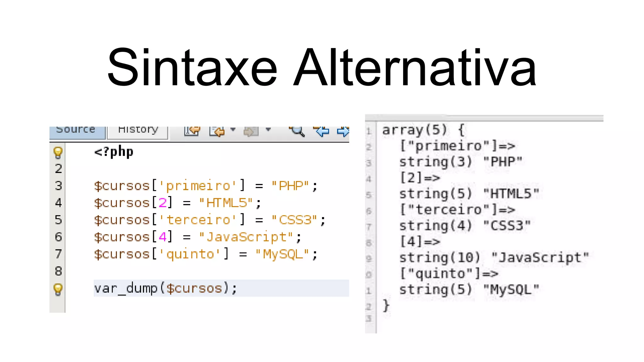Click the code line $cursos['primeiro']

click(x=206, y=186)
